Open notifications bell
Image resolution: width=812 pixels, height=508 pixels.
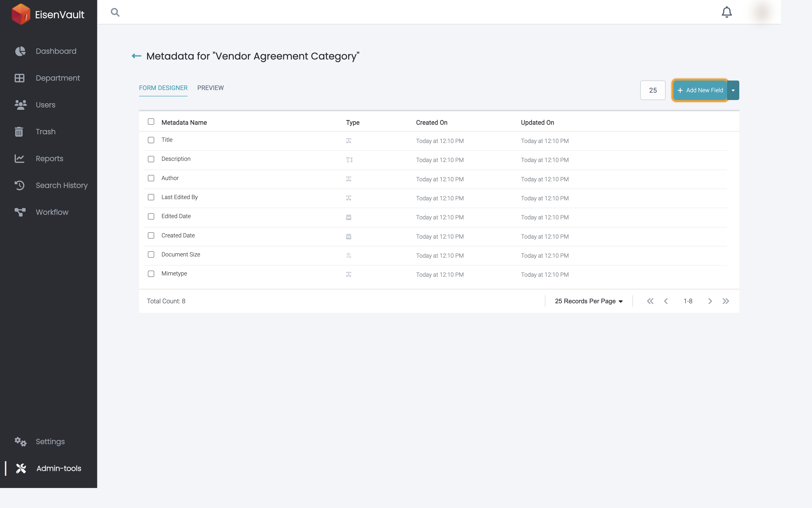pyautogui.click(x=727, y=12)
